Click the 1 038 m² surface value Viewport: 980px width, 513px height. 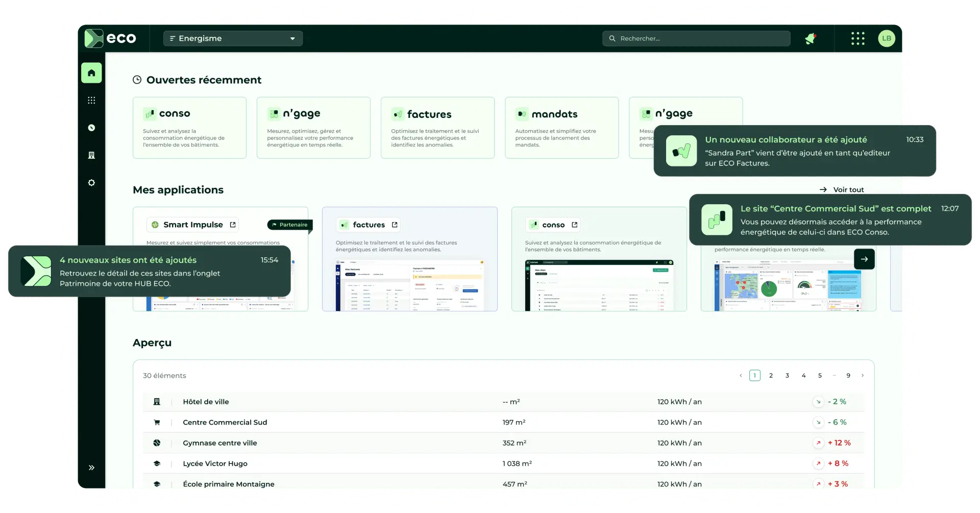517,463
